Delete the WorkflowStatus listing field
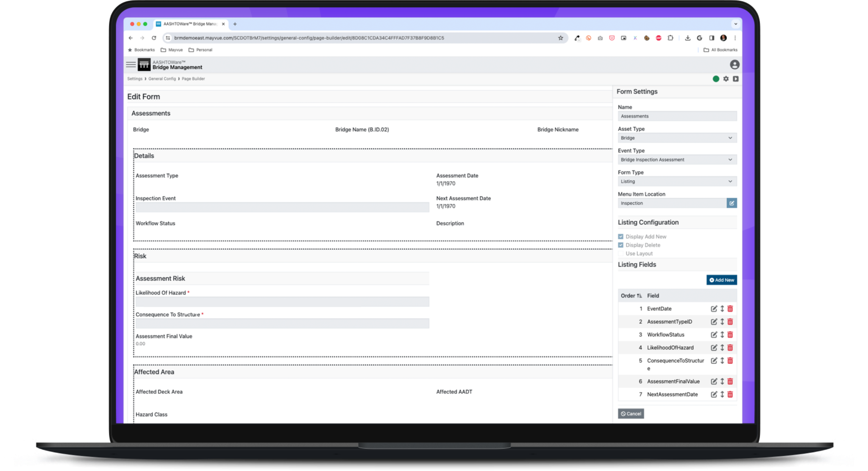The width and height of the screenshot is (868, 471). click(x=730, y=334)
